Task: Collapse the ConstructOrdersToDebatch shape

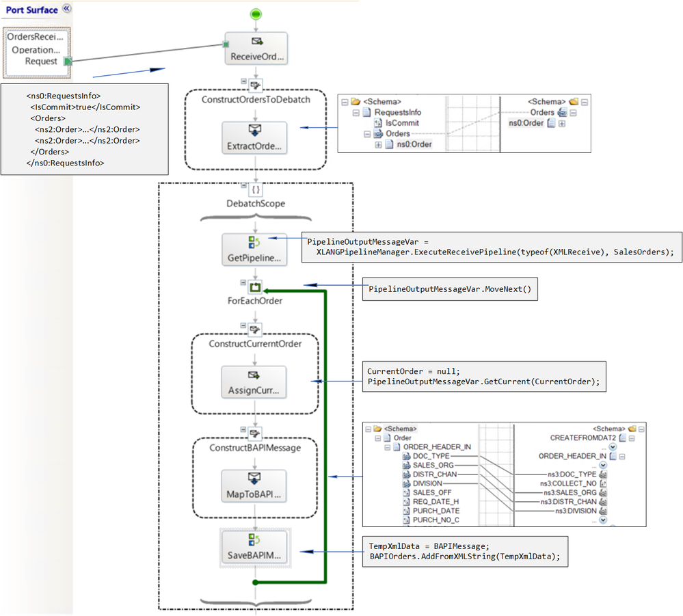Action: (243, 81)
